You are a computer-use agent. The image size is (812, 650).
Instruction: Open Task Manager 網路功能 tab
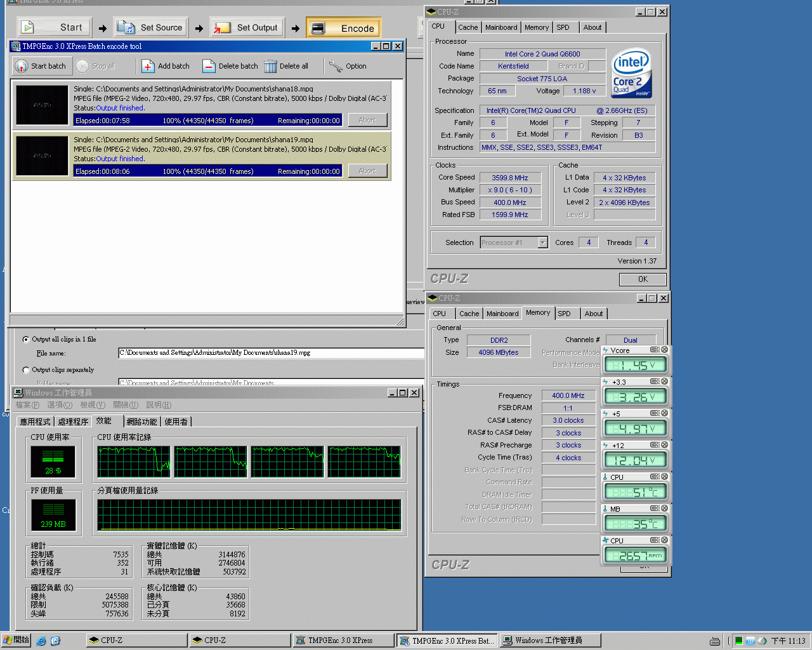pyautogui.click(x=141, y=421)
